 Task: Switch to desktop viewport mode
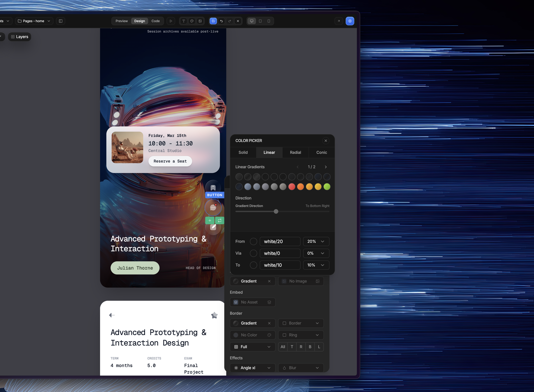(252, 21)
